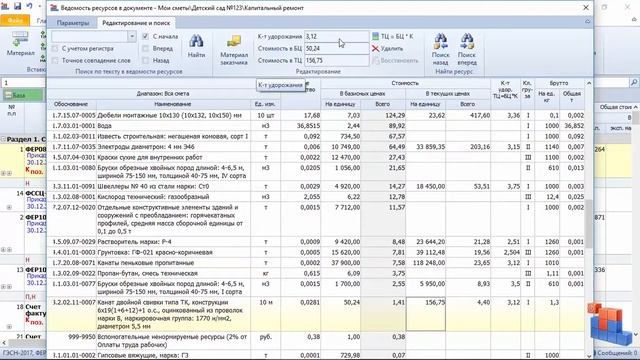Click the 118 248,00 price cell

tap(426, 263)
